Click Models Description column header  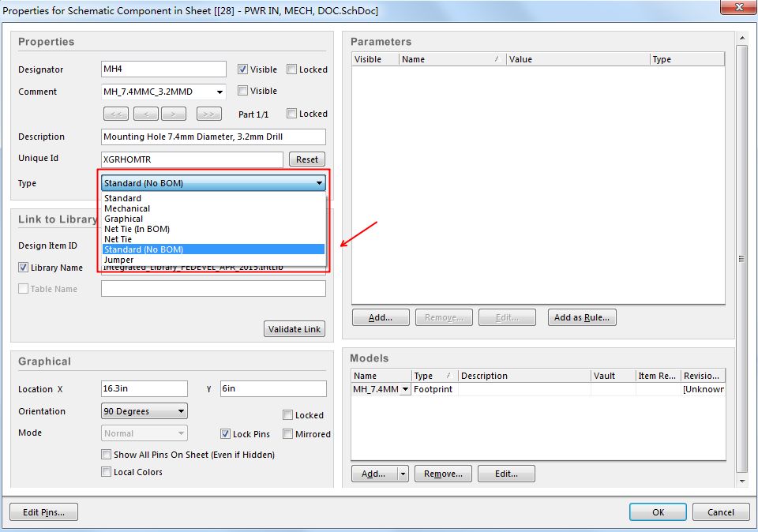[524, 376]
